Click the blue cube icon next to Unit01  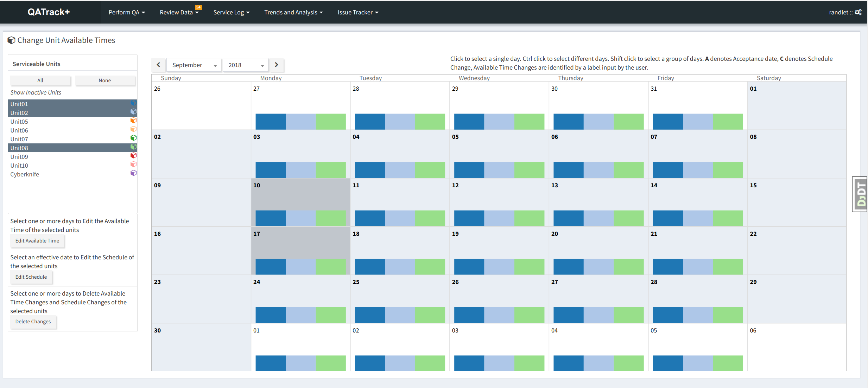point(133,103)
